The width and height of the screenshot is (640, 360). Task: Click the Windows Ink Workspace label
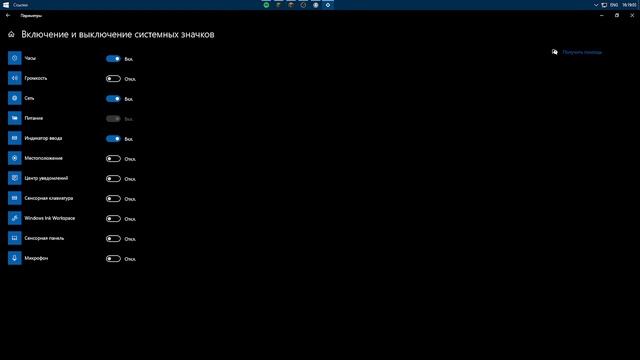(50, 218)
